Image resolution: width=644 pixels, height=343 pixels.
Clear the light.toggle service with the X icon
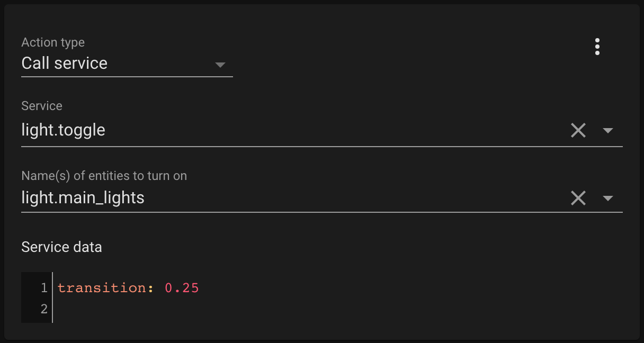pyautogui.click(x=578, y=130)
